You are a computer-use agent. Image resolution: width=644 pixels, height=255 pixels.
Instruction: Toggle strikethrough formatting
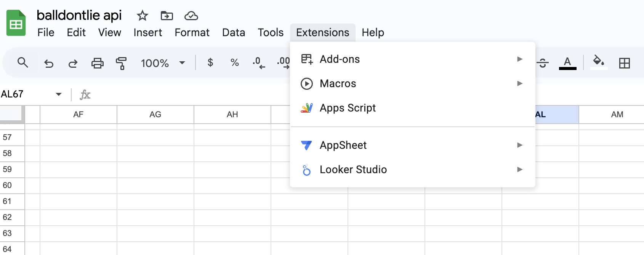[x=543, y=63]
